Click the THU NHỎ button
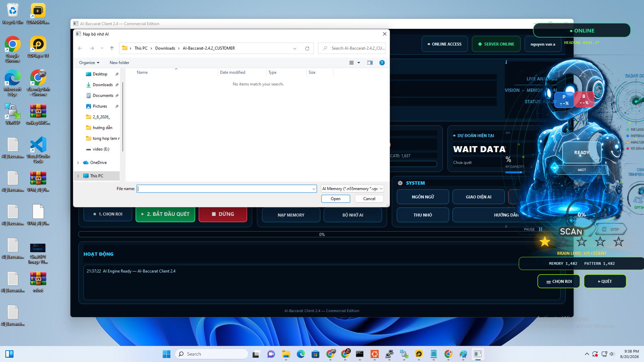 [x=423, y=215]
